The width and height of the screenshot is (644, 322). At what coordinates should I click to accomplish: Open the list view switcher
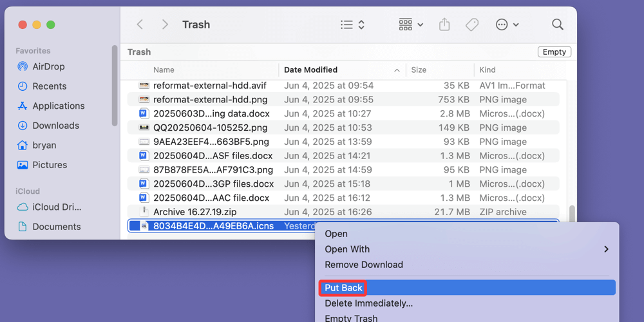click(352, 24)
